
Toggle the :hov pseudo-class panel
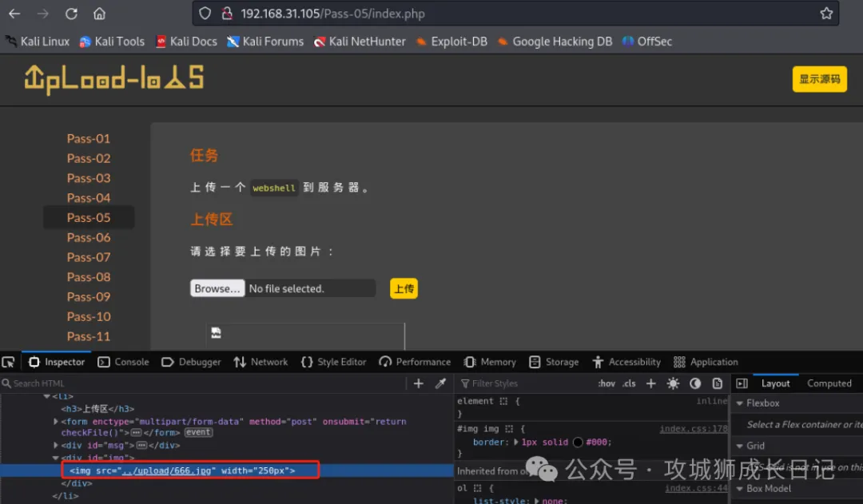tap(606, 383)
